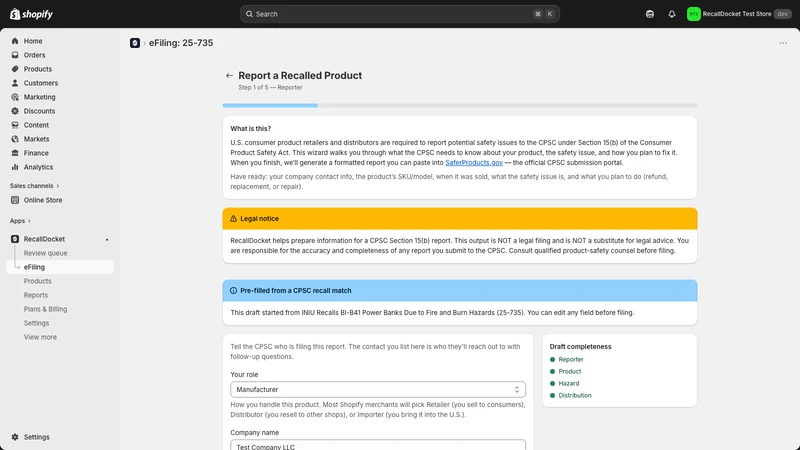Click the store avatar badge
The height and width of the screenshot is (450, 800).
(x=693, y=14)
